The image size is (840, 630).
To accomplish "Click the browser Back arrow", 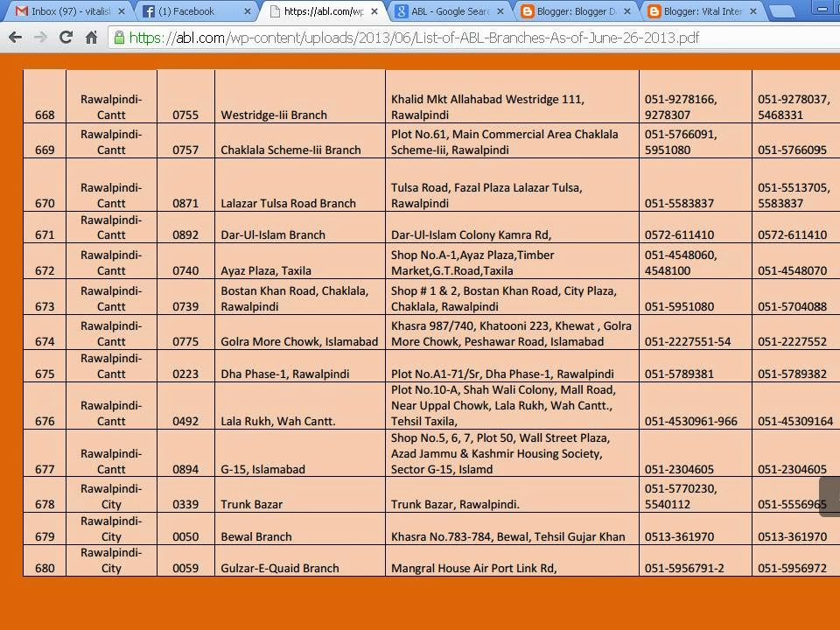I will pos(15,38).
